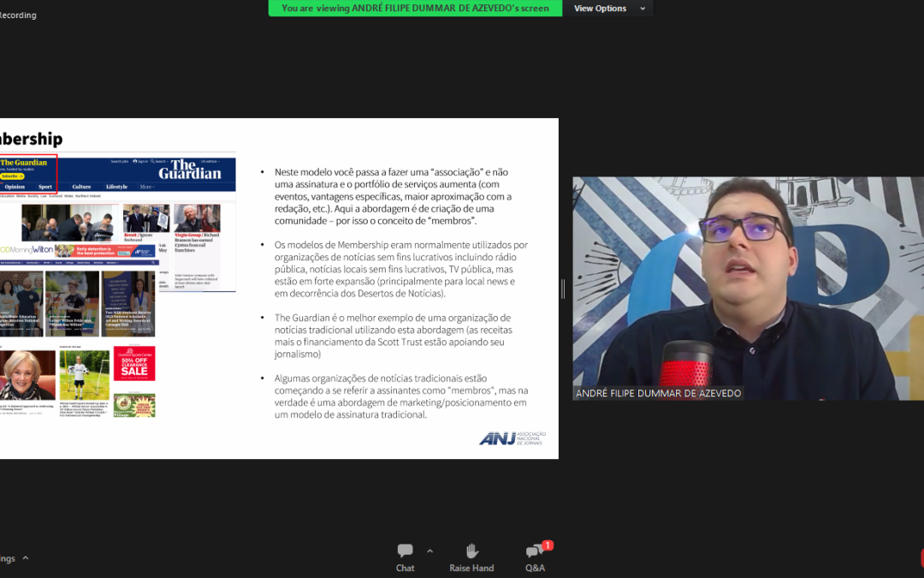924x578 pixels.
Task: Click the large white Guardian logo
Action: pyautogui.click(x=190, y=170)
